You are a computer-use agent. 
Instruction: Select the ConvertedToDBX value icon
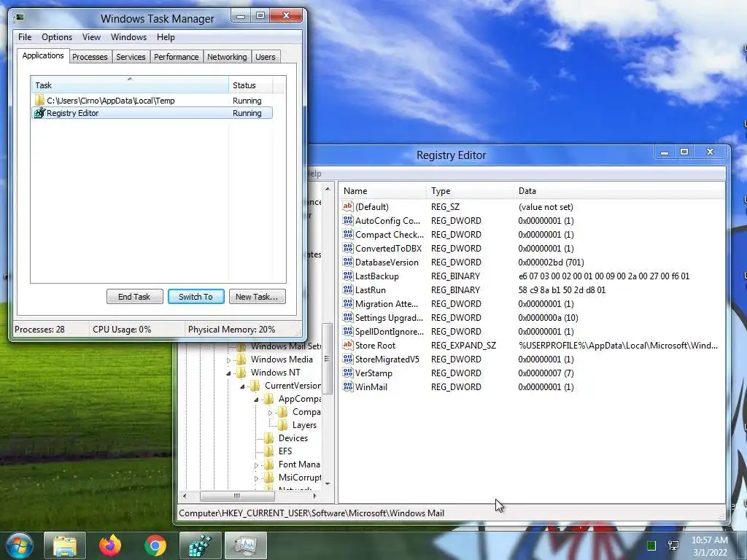[x=348, y=248]
